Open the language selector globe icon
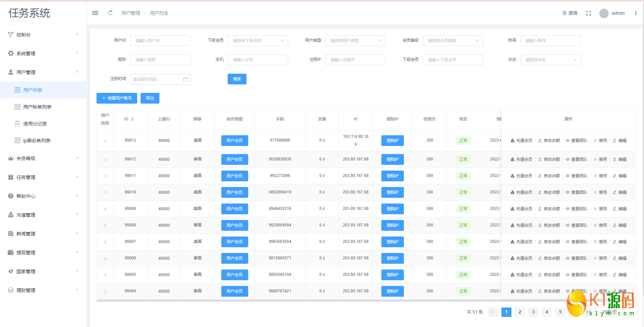 click(565, 13)
